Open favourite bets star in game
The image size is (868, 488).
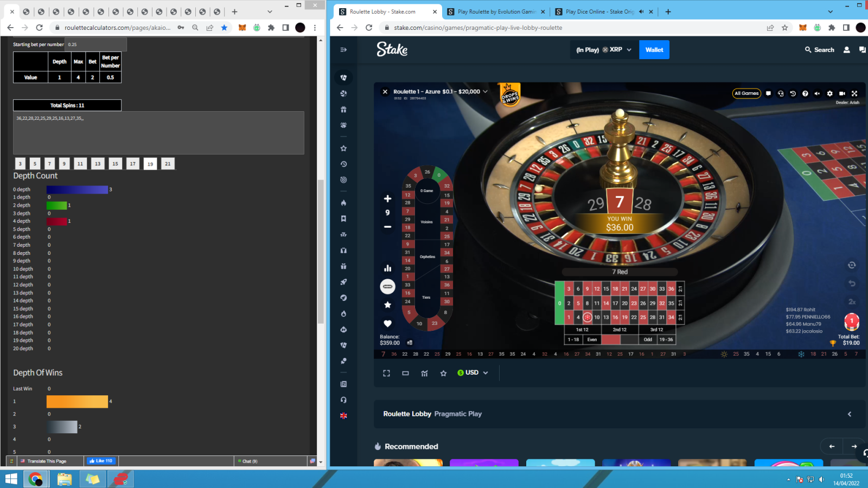click(387, 305)
